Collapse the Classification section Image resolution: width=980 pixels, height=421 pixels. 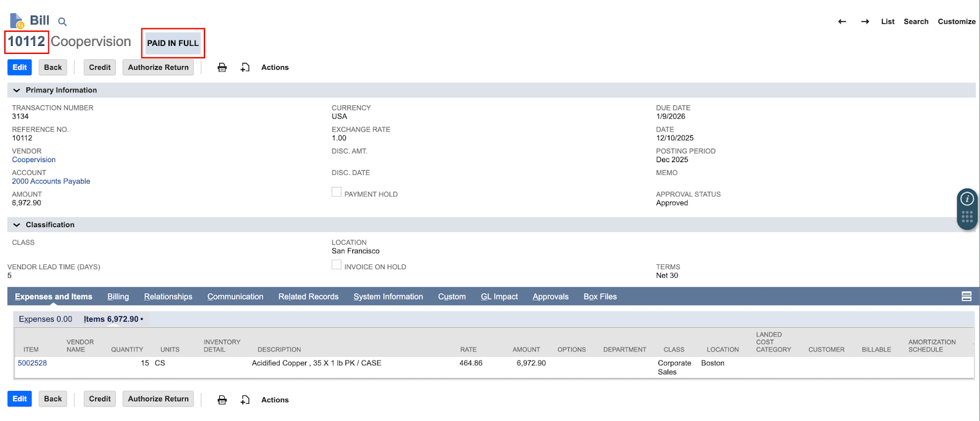click(x=17, y=225)
